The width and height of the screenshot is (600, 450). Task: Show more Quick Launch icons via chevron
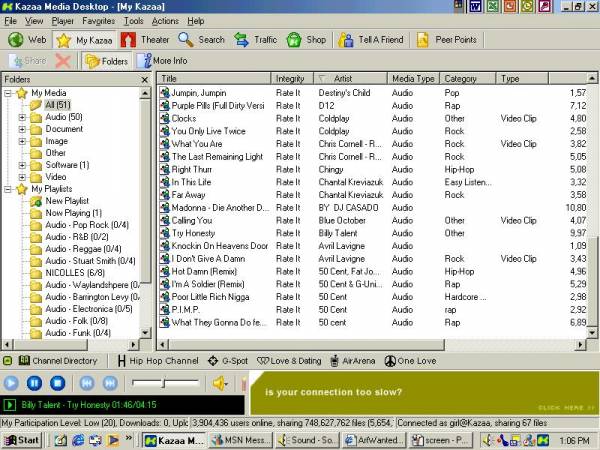(x=129, y=439)
